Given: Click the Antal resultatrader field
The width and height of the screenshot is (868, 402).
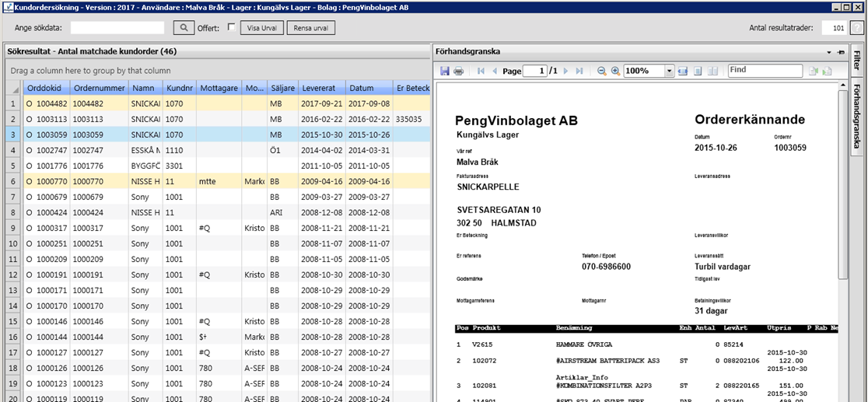Looking at the screenshot, I should (x=834, y=28).
